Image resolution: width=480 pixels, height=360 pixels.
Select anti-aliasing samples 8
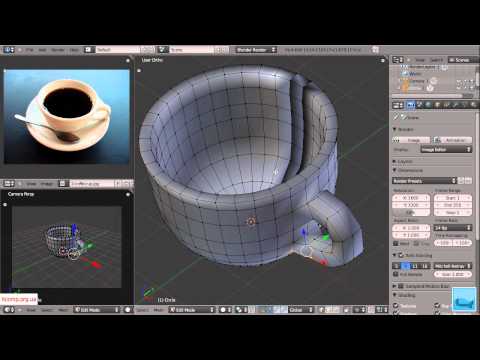tap(406, 266)
